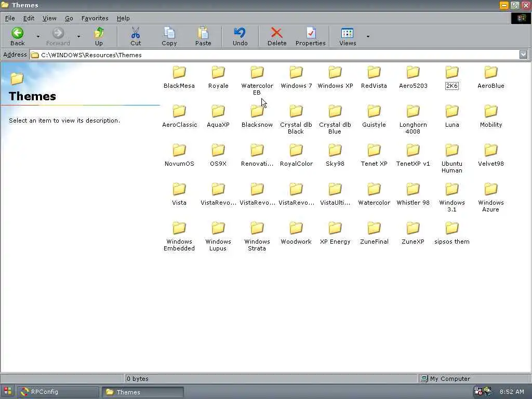This screenshot has width=532, height=399.
Task: Open Properties of the selection
Action: pos(311,36)
